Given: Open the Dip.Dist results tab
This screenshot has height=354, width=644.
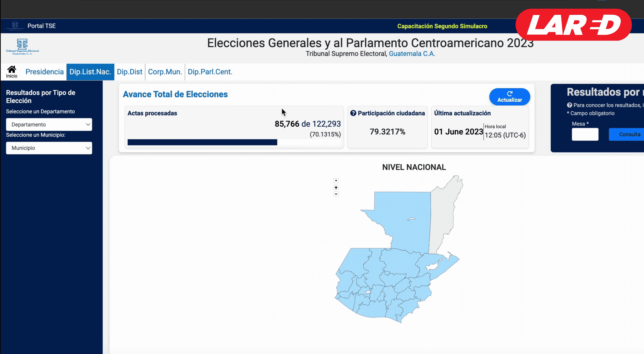Looking at the screenshot, I should click(129, 72).
